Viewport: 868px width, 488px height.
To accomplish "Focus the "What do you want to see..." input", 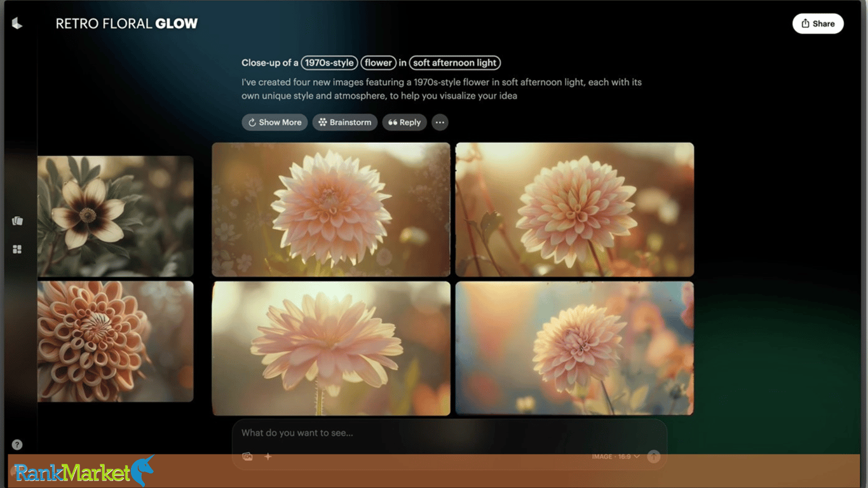I will click(x=449, y=433).
